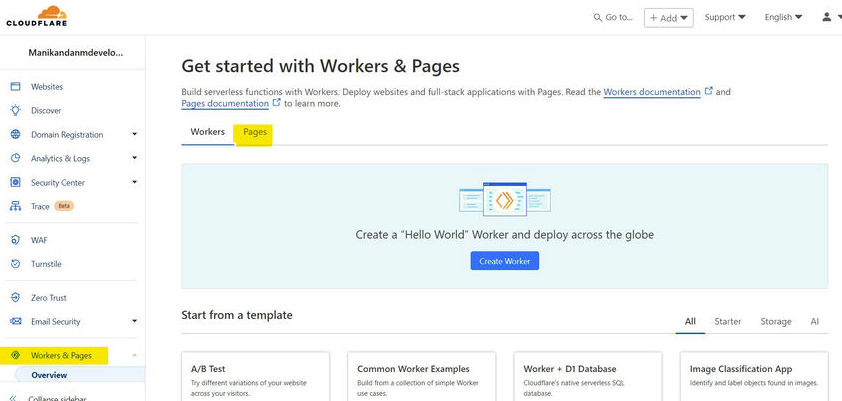The width and height of the screenshot is (842, 401).
Task: Click the Turnstile sidebar icon
Action: click(x=15, y=264)
